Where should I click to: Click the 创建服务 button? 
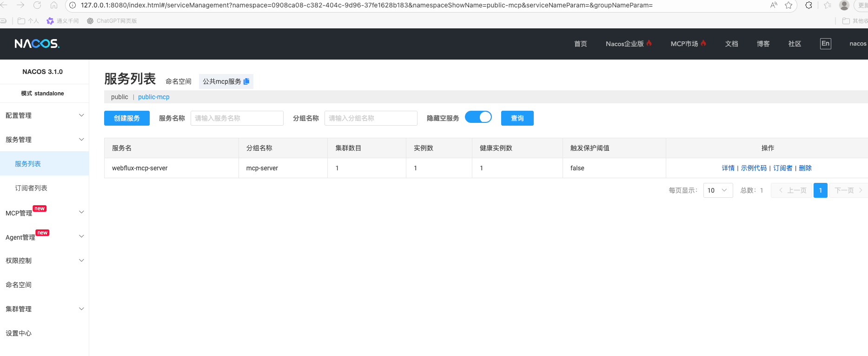[127, 118]
